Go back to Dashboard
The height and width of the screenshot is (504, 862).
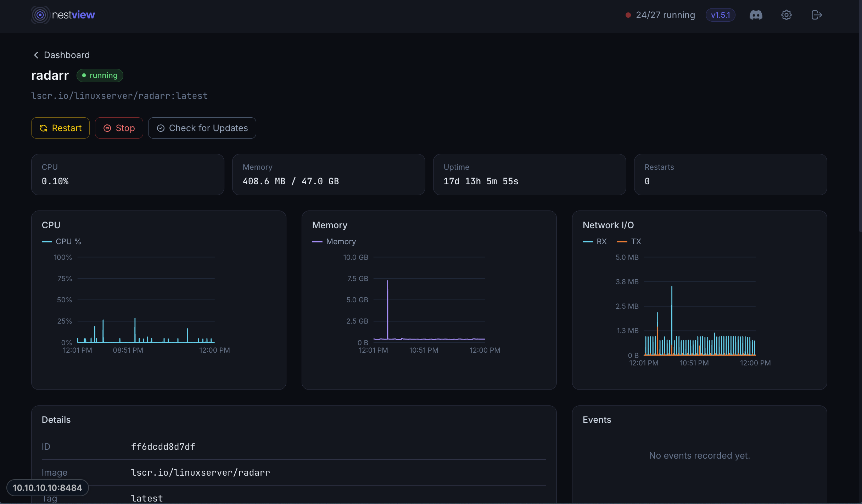pos(61,55)
